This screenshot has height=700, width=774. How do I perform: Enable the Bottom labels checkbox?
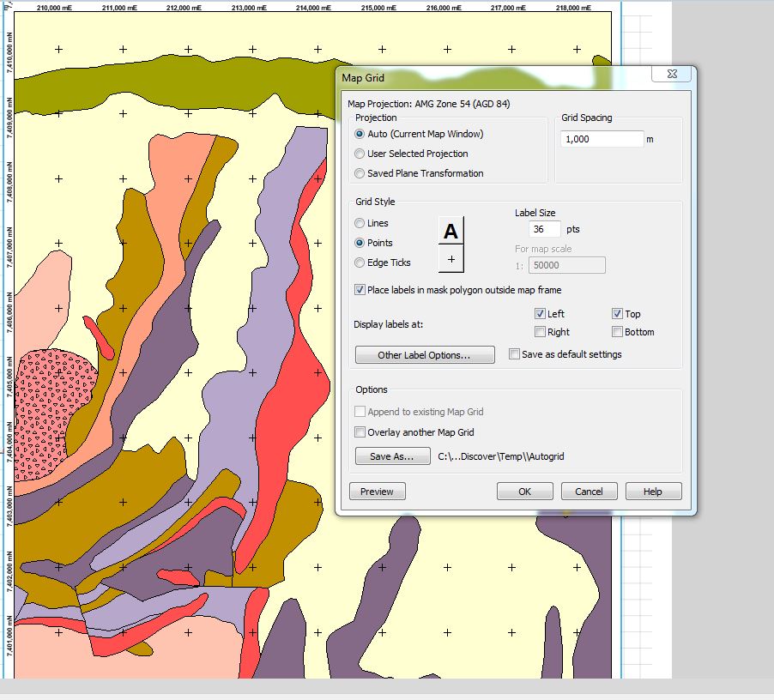[618, 332]
